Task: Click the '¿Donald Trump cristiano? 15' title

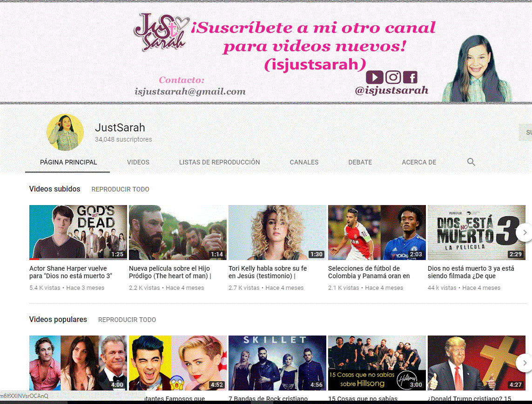Action: pyautogui.click(x=469, y=398)
